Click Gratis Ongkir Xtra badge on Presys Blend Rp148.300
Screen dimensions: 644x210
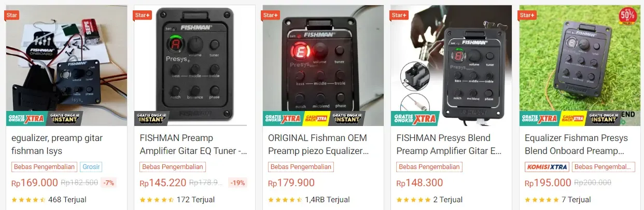coord(415,118)
